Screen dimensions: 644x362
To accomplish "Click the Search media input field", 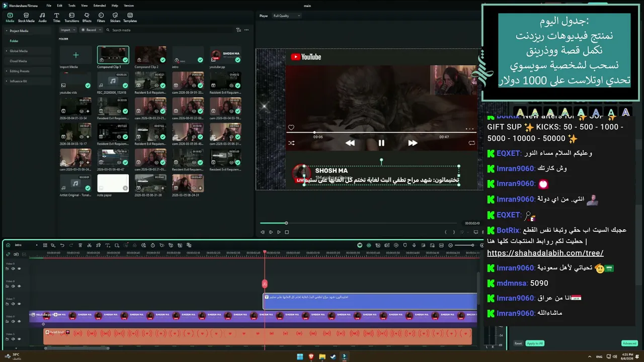I will 171,30.
